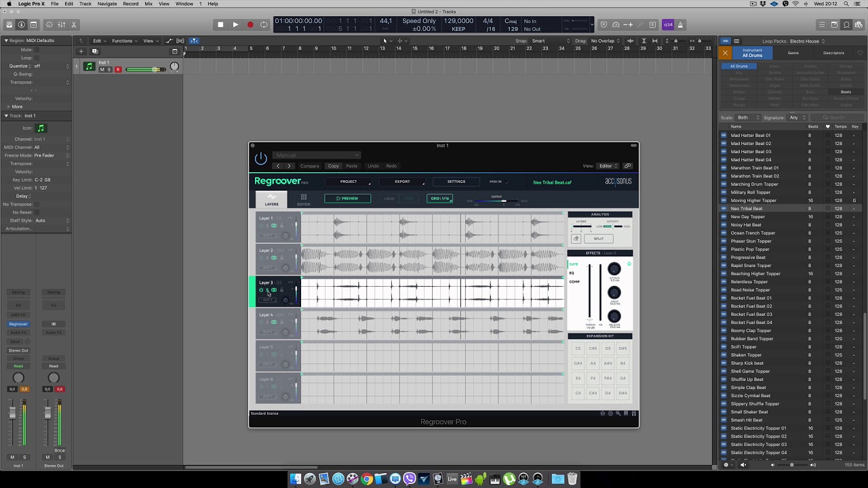Click the Regroover output level slider
The image size is (868, 488).
point(498,201)
